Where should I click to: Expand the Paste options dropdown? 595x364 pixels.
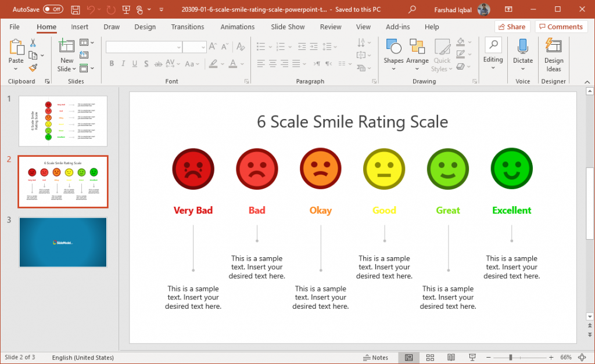[16, 69]
